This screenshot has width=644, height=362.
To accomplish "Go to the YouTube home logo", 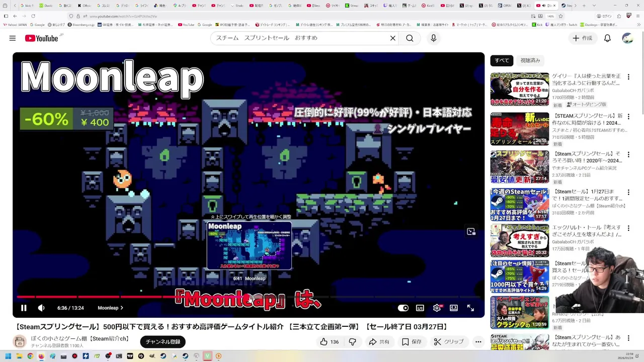I will [x=42, y=38].
